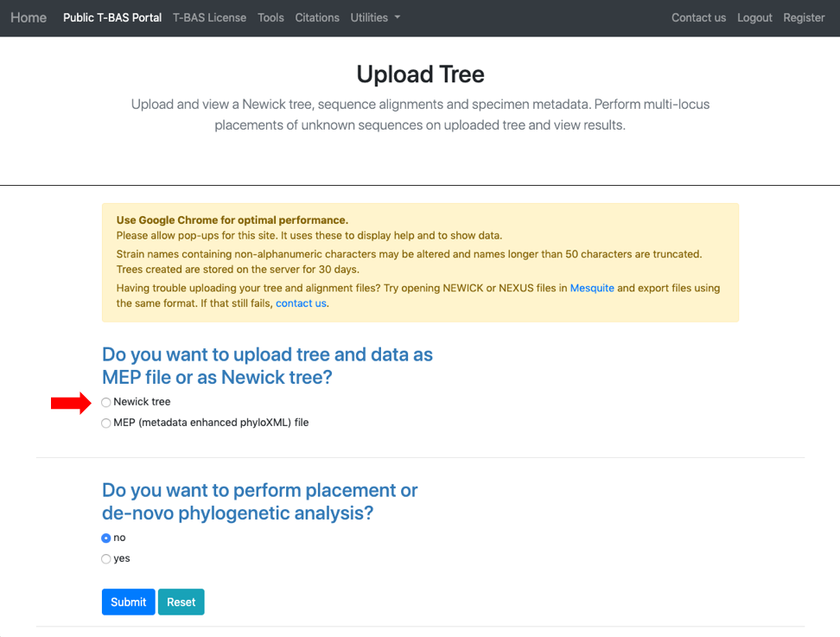Click the Submit button
The width and height of the screenshot is (840, 637).
(x=129, y=602)
